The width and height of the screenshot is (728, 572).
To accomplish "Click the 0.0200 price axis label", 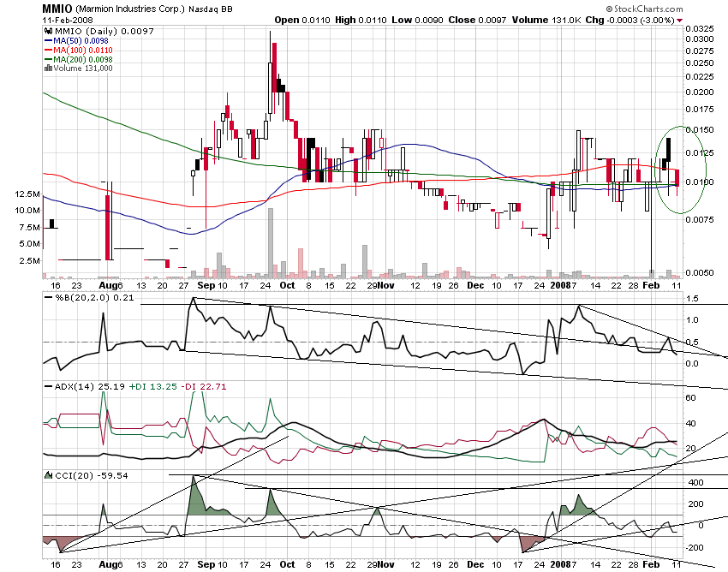I will coord(700,92).
